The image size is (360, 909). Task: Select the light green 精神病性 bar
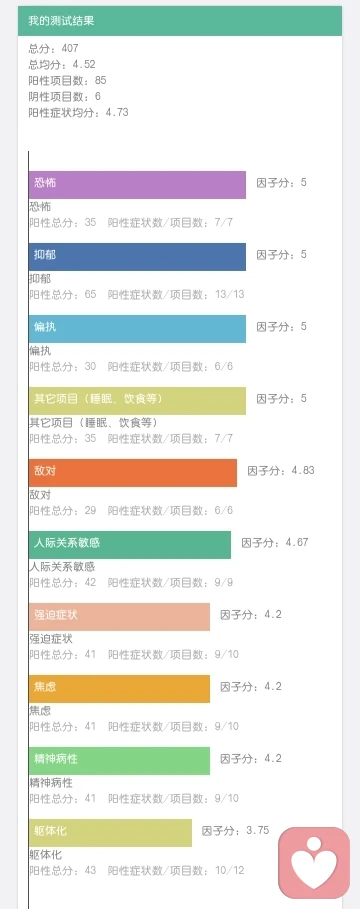click(119, 761)
